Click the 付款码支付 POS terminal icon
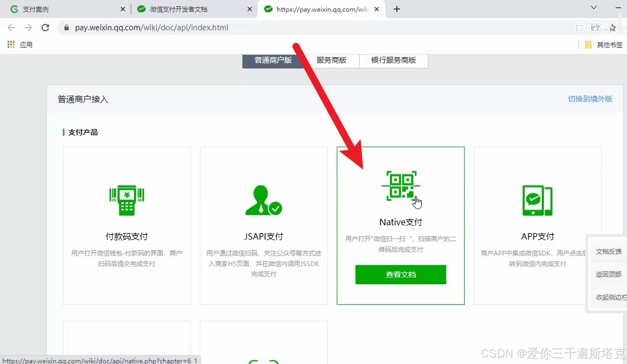Viewport: 627px width, 364px height. tap(126, 200)
